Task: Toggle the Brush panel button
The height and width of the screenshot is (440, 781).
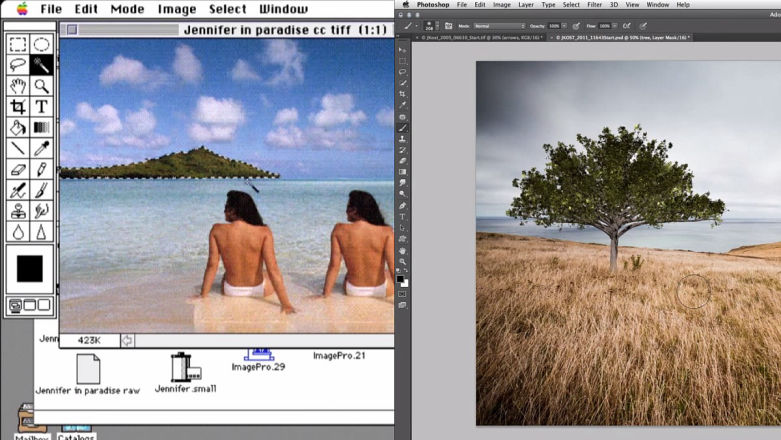Action: 448,26
